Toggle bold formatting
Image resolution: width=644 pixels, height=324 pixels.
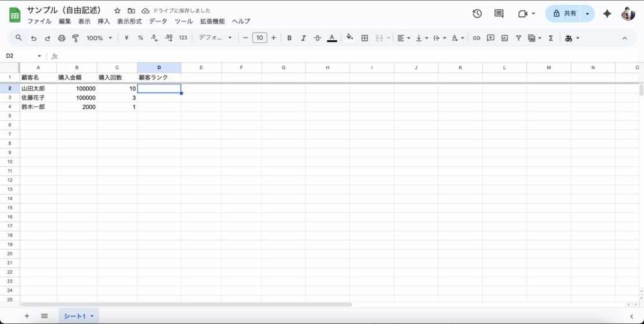tap(289, 38)
